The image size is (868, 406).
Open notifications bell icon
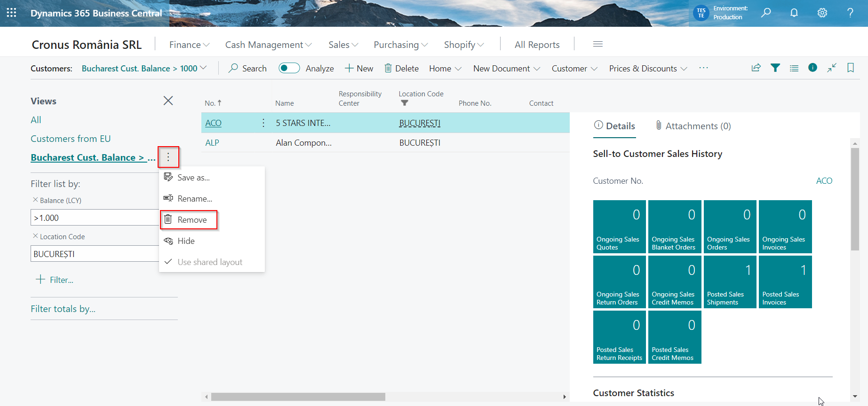click(x=794, y=13)
